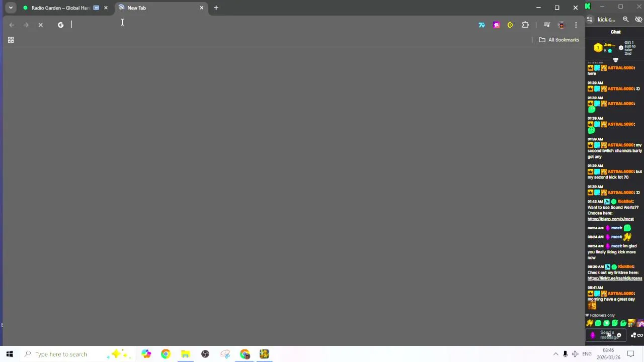
Task: Click the crossed-eye tracking icon in Kick window
Action: (x=638, y=20)
